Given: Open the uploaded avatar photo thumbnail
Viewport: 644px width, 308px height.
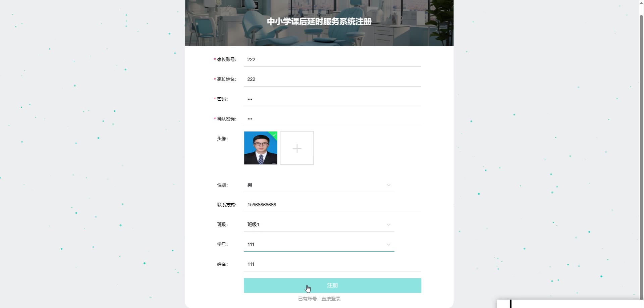Looking at the screenshot, I should [x=261, y=148].
